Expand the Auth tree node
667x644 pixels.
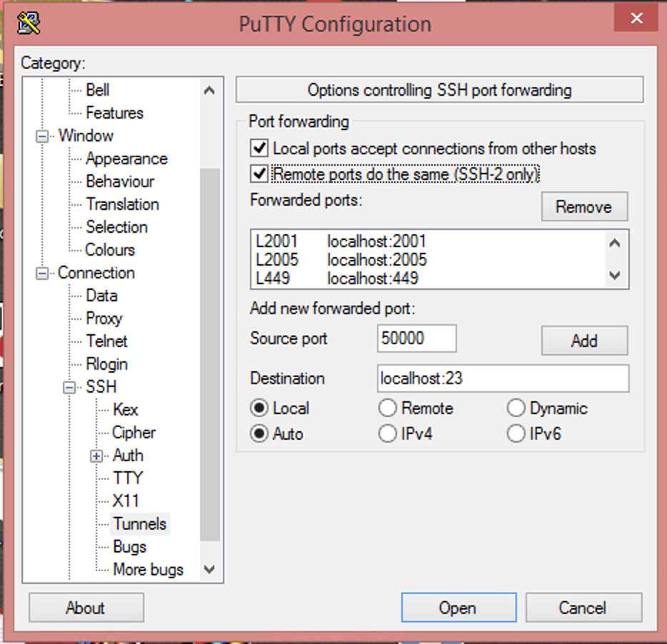tap(96, 456)
